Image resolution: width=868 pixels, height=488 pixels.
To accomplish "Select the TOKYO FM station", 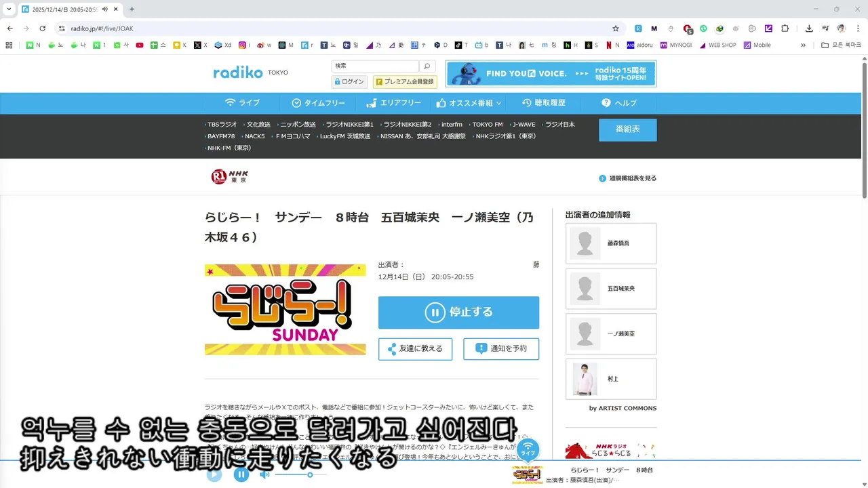I will coord(486,125).
